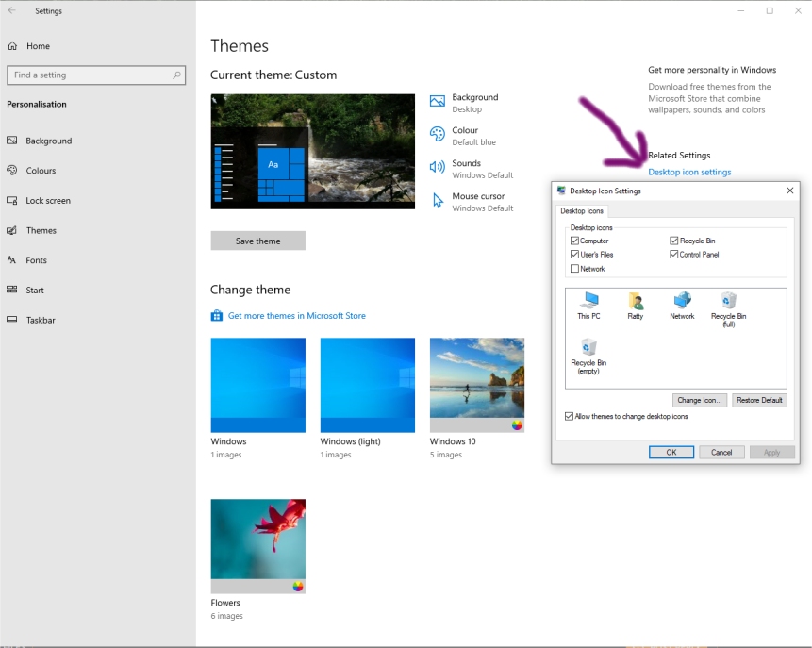The height and width of the screenshot is (648, 812).
Task: Select the Start tiles icon in sidebar
Action: (12, 290)
